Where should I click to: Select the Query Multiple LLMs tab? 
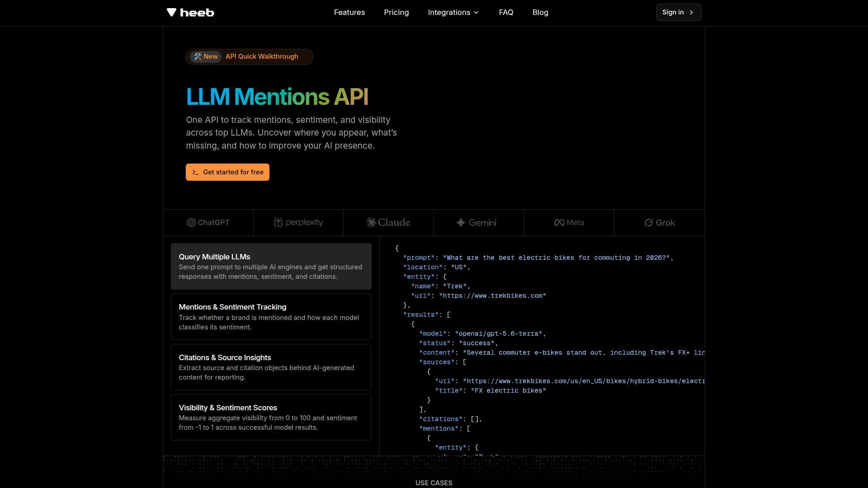click(x=271, y=266)
